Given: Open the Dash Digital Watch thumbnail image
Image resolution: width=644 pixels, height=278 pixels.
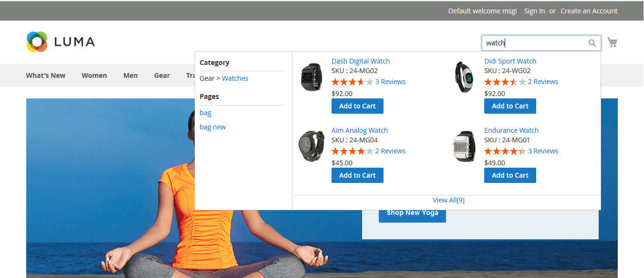Looking at the screenshot, I should pyautogui.click(x=312, y=77).
